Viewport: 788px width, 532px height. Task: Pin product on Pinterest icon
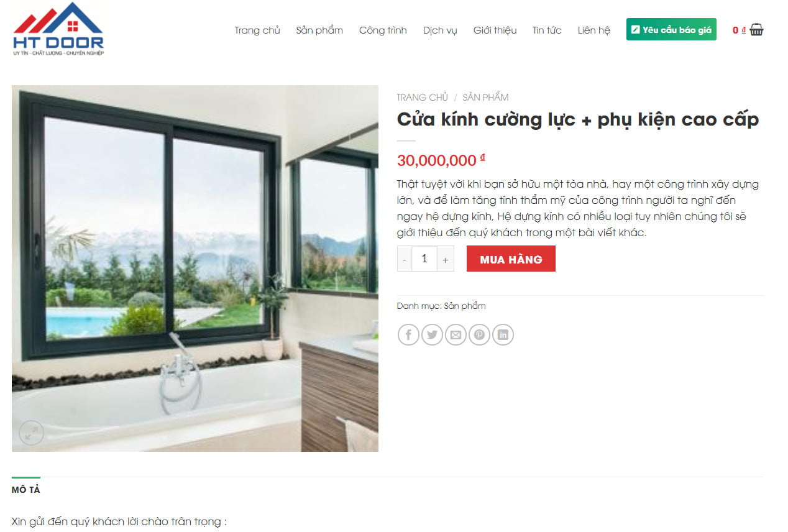479,335
